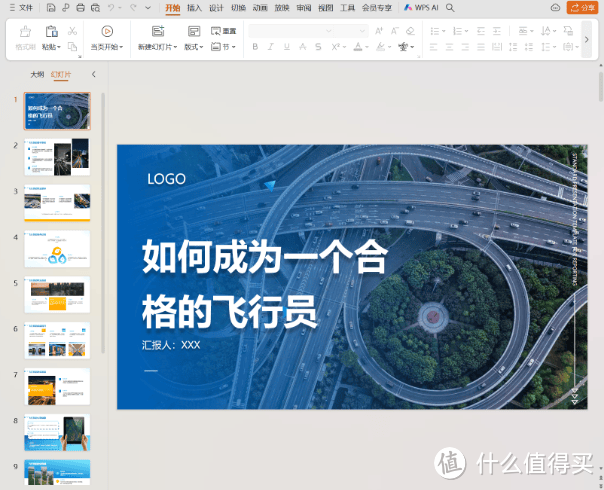Screen dimensions: 604x490
Task: Click the Cut scissors icon
Action: (72, 31)
